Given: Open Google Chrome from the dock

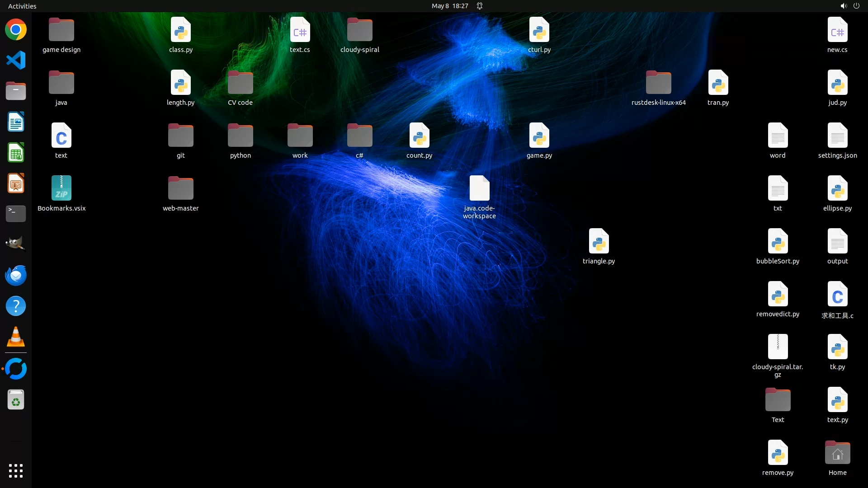Looking at the screenshot, I should tap(16, 30).
